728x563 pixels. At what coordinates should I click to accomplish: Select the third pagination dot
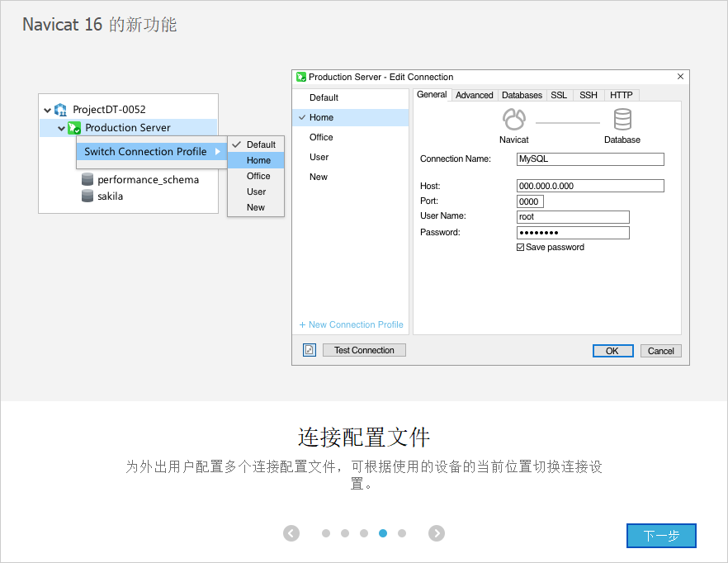coord(364,533)
